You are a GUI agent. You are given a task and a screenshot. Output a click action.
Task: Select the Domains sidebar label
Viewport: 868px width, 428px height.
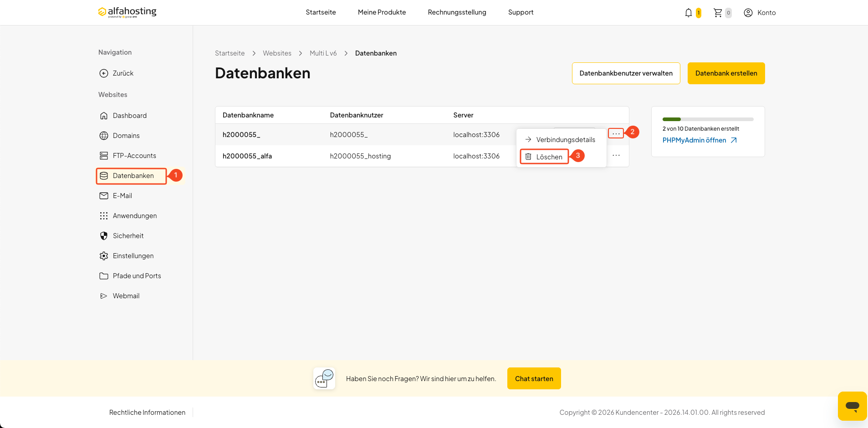click(x=126, y=136)
